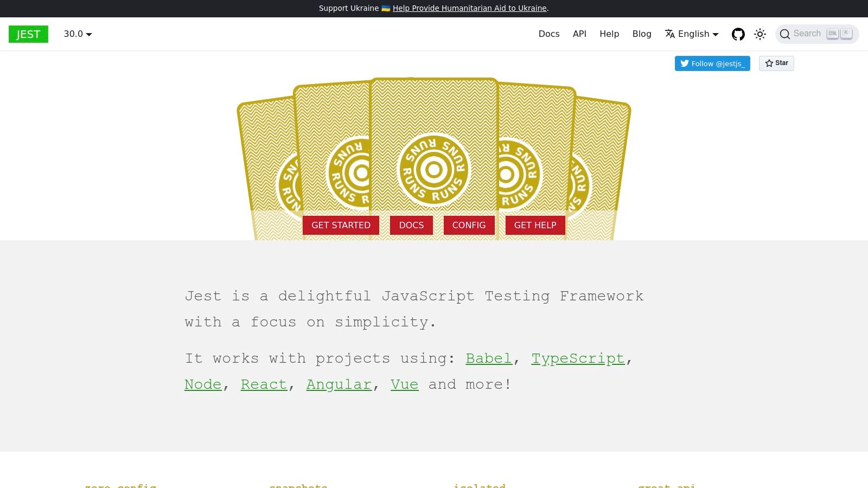
Task: Go to the Help navbar item
Action: coord(609,34)
